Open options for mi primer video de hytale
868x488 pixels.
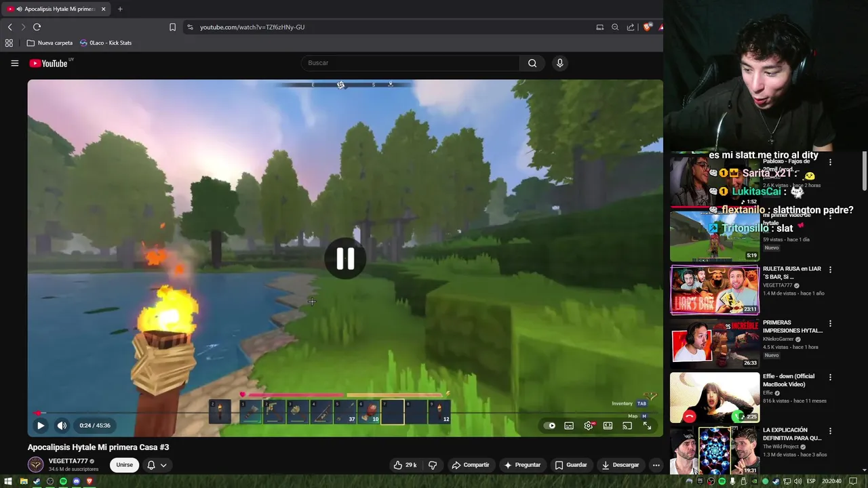coord(830,216)
